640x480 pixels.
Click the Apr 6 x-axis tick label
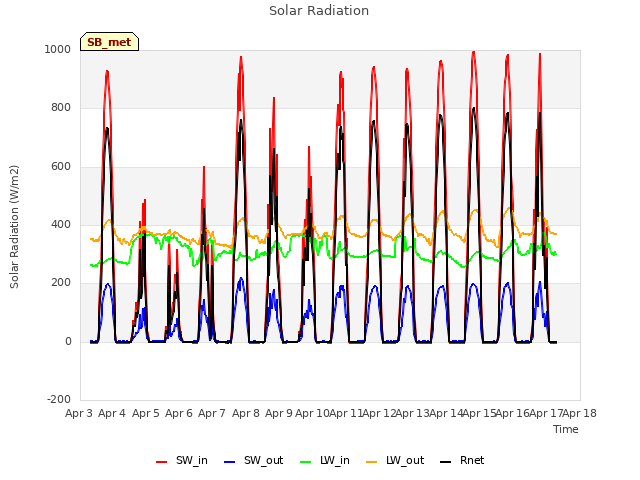pyautogui.click(x=179, y=413)
